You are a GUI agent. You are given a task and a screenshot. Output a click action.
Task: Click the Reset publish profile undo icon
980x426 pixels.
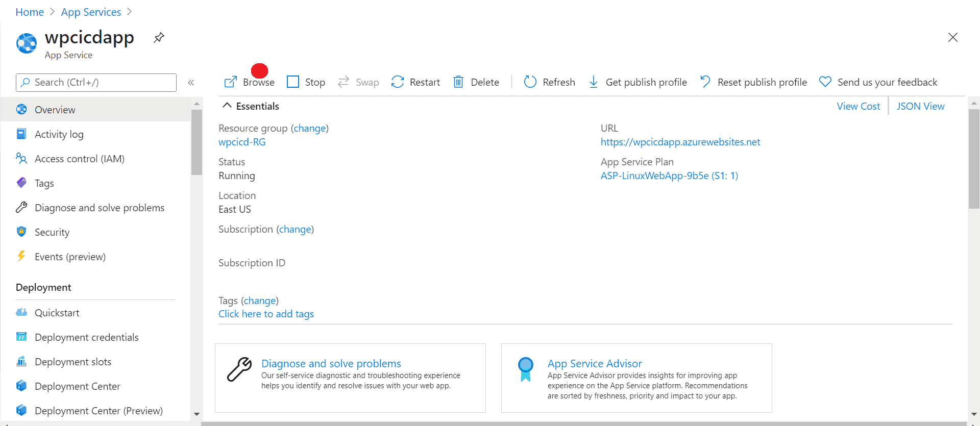(x=705, y=82)
